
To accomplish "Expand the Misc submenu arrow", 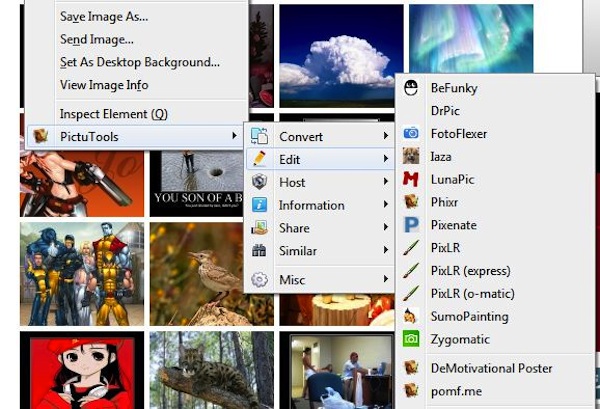I will pos(386,279).
